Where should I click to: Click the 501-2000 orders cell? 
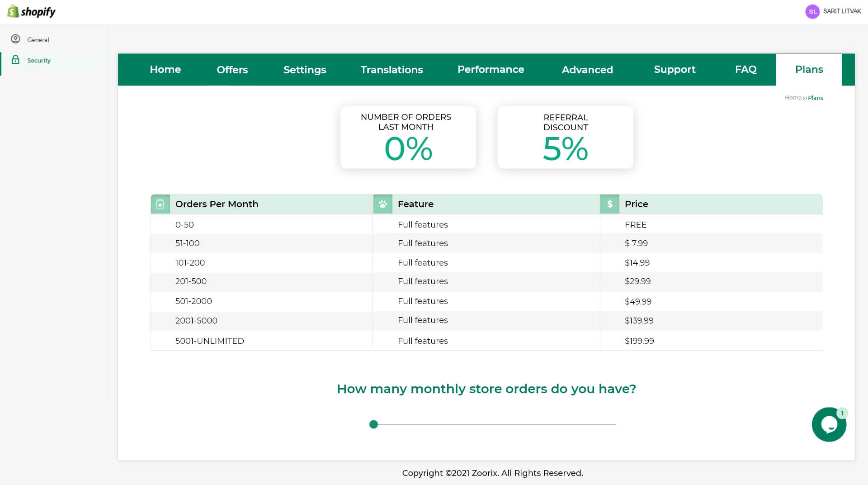(261, 301)
